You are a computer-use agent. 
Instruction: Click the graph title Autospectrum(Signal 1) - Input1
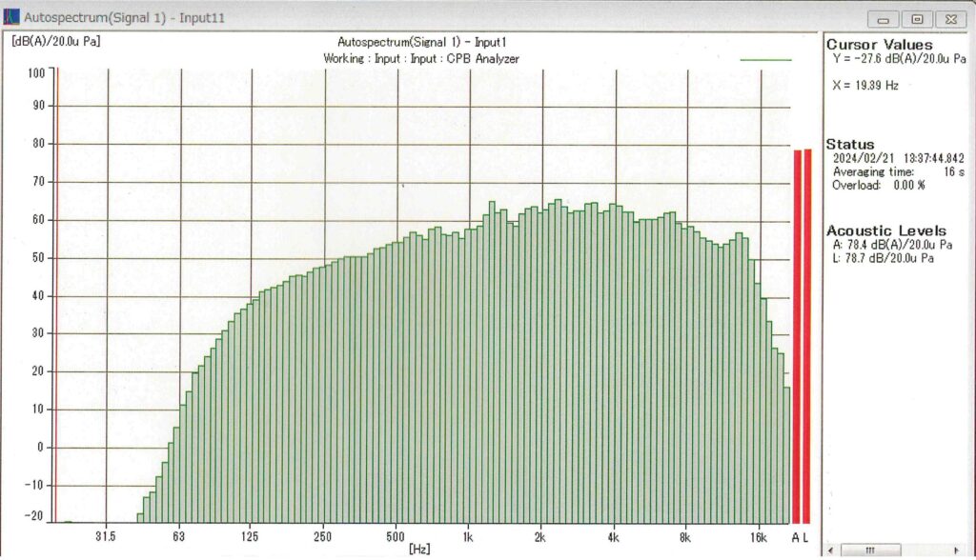tap(421, 42)
